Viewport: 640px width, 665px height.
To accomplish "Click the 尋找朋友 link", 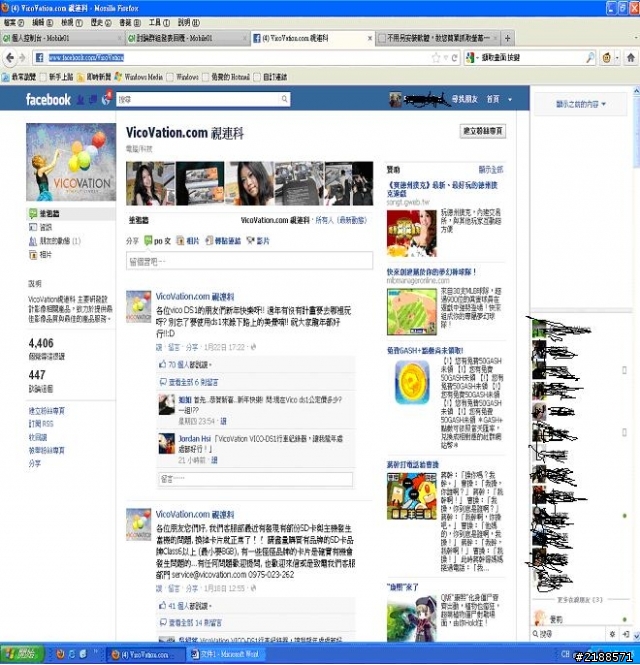I will (464, 100).
